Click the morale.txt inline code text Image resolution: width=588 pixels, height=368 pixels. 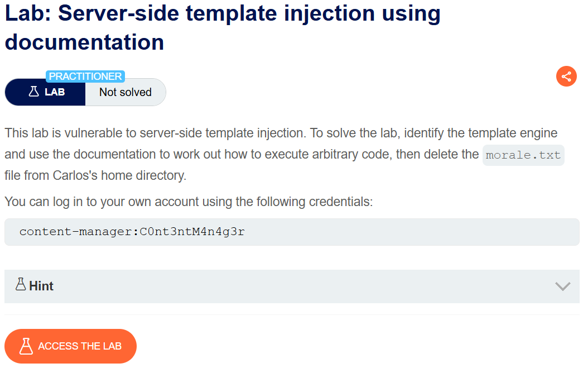[523, 155]
